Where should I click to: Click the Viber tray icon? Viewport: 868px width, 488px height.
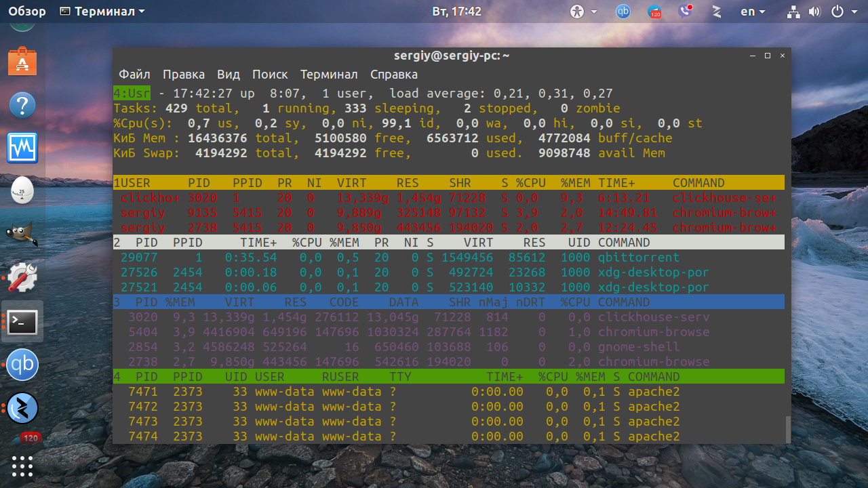coord(686,12)
